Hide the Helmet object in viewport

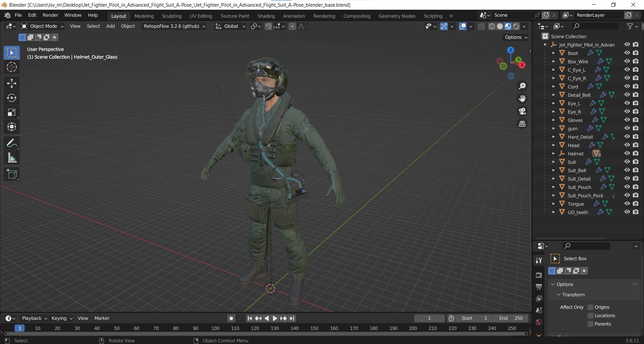(x=627, y=153)
